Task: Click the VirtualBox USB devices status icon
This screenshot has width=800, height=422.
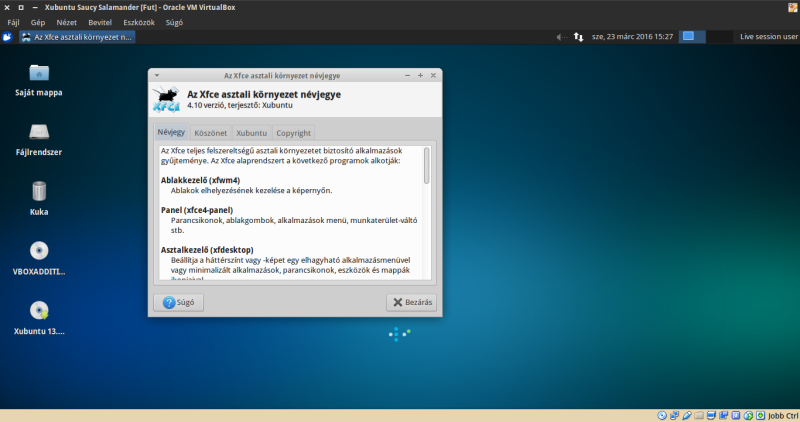Action: [687, 415]
